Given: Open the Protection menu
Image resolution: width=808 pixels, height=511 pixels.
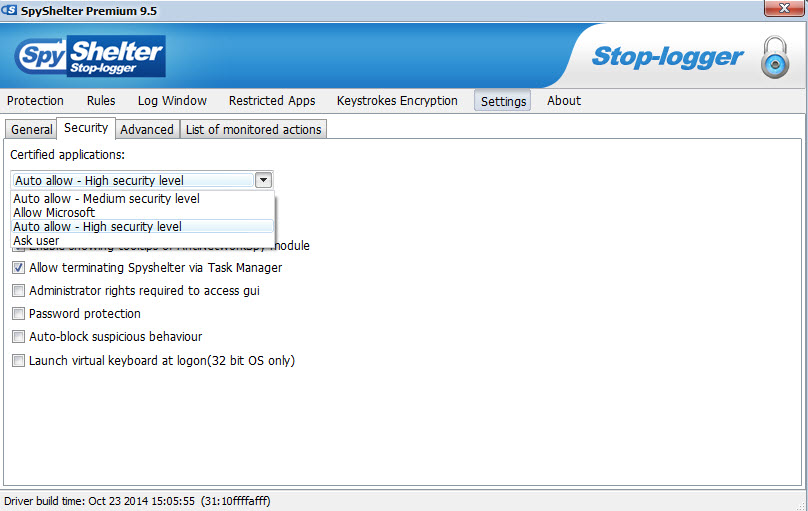Looking at the screenshot, I should [x=36, y=100].
